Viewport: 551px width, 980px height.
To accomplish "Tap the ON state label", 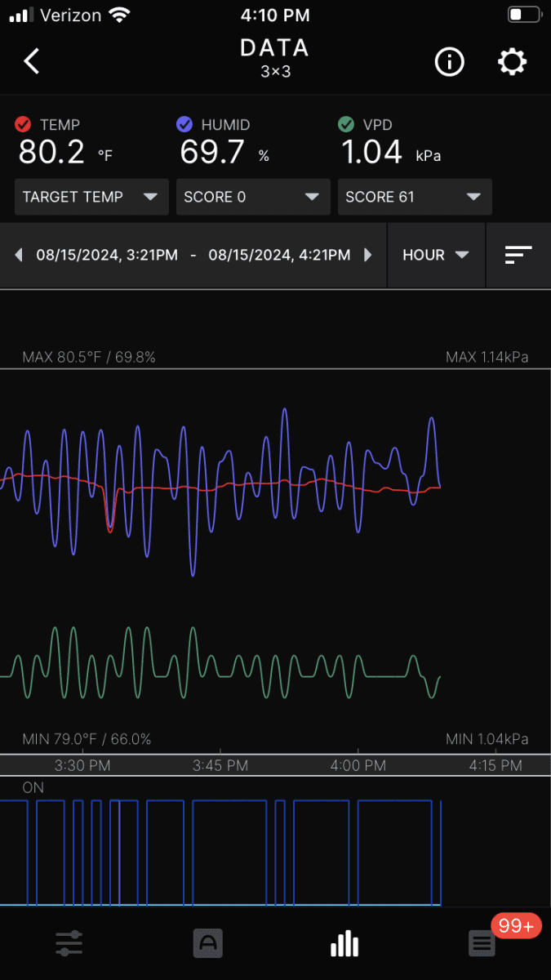I will [33, 787].
